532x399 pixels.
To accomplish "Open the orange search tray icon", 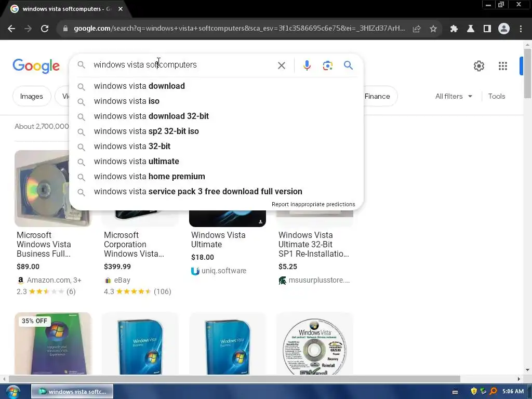I will [x=494, y=391].
